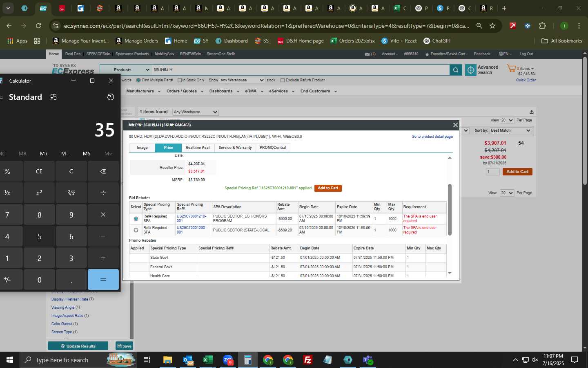Open Any Warehouse dropdown beside items found
The image size is (588, 368).
coord(195,112)
